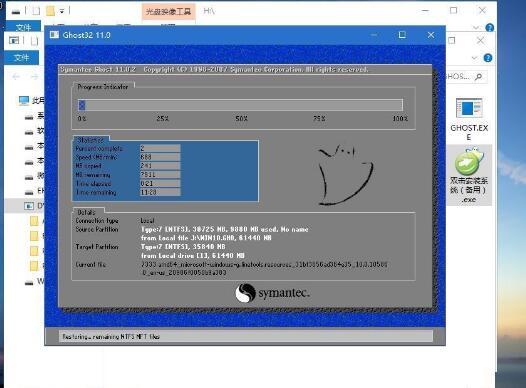
Task: Click the Ghost progress indicator bar
Action: coord(240,105)
